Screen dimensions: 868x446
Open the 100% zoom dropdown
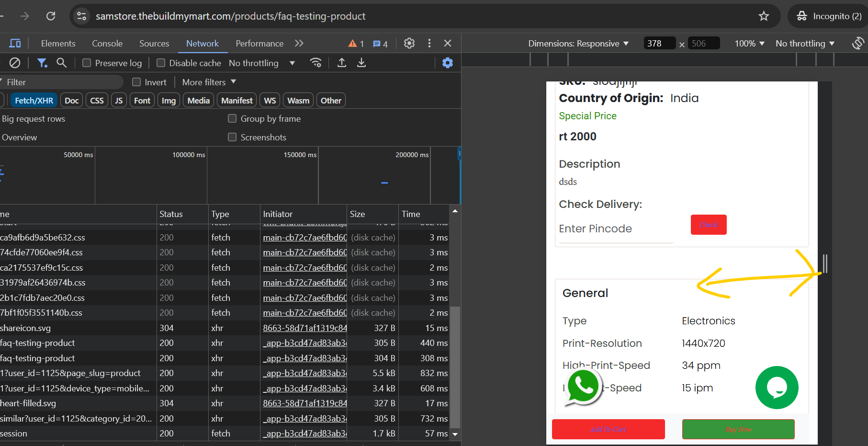750,44
